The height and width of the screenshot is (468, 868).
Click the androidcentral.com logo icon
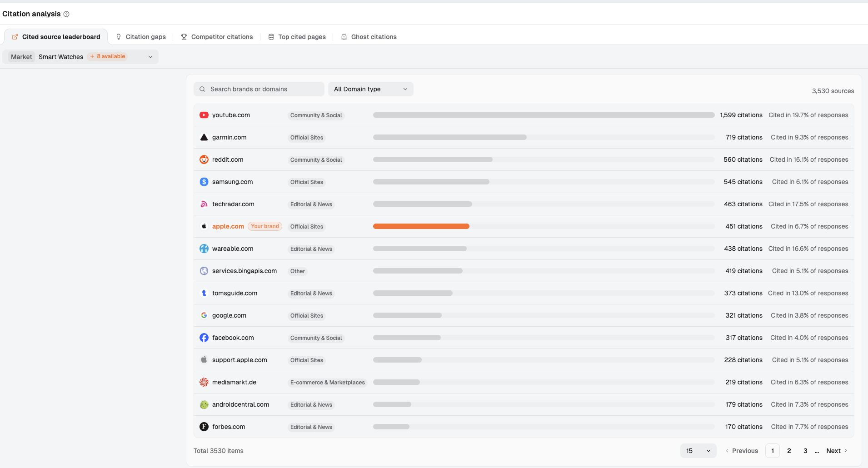(204, 405)
